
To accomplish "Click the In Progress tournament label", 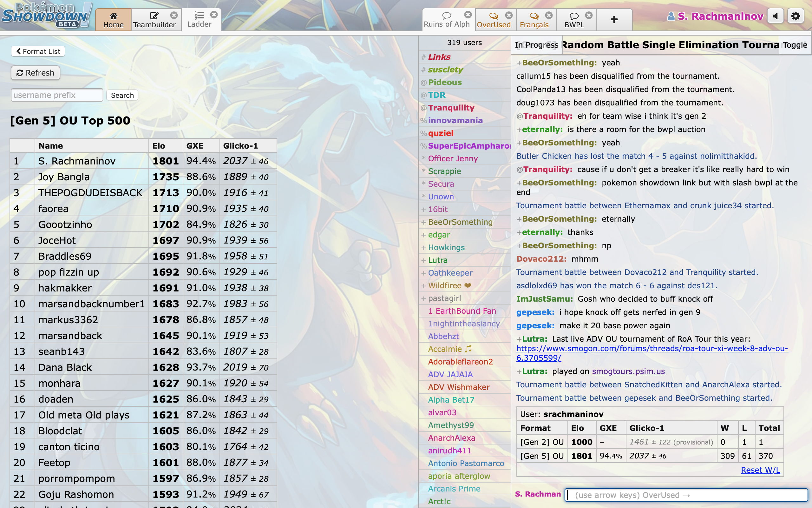I will point(537,45).
